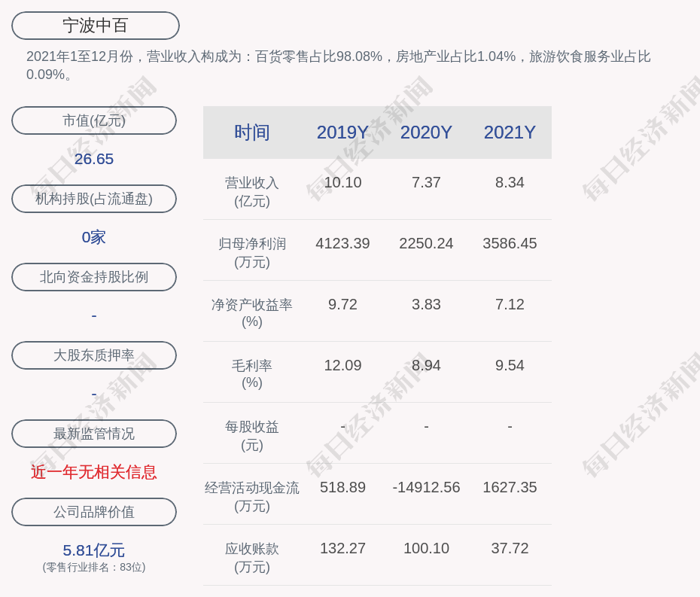Click the 应收账款(万元) row label
This screenshot has height=597, width=700.
tap(252, 558)
